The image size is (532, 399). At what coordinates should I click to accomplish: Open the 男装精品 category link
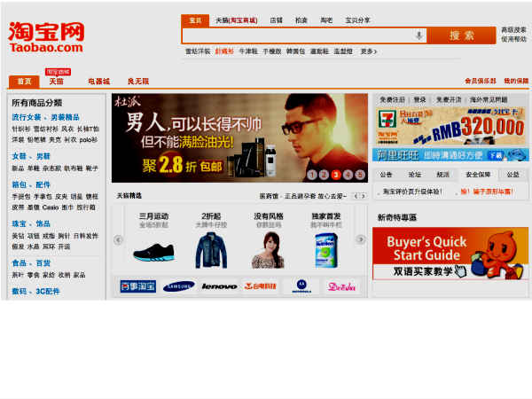point(65,117)
